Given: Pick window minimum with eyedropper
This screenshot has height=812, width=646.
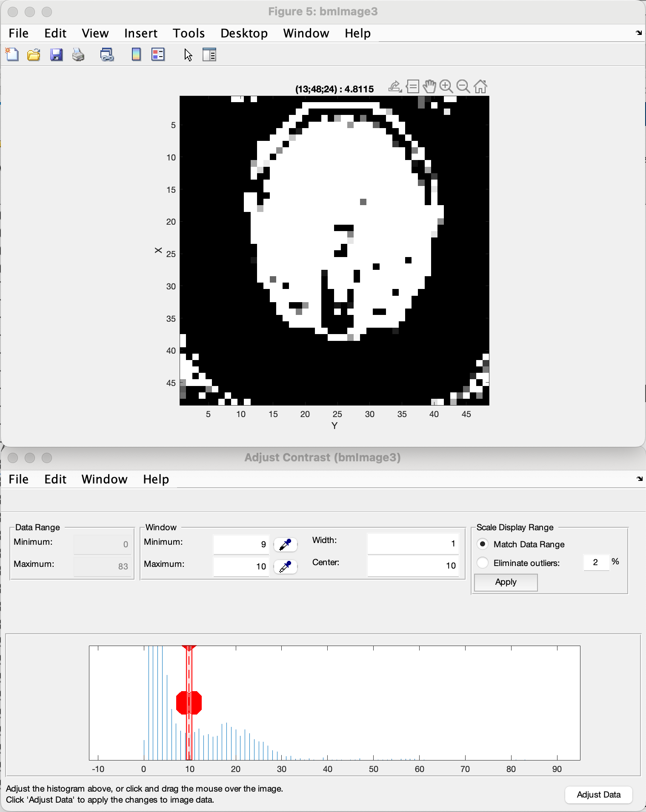Looking at the screenshot, I should point(285,544).
